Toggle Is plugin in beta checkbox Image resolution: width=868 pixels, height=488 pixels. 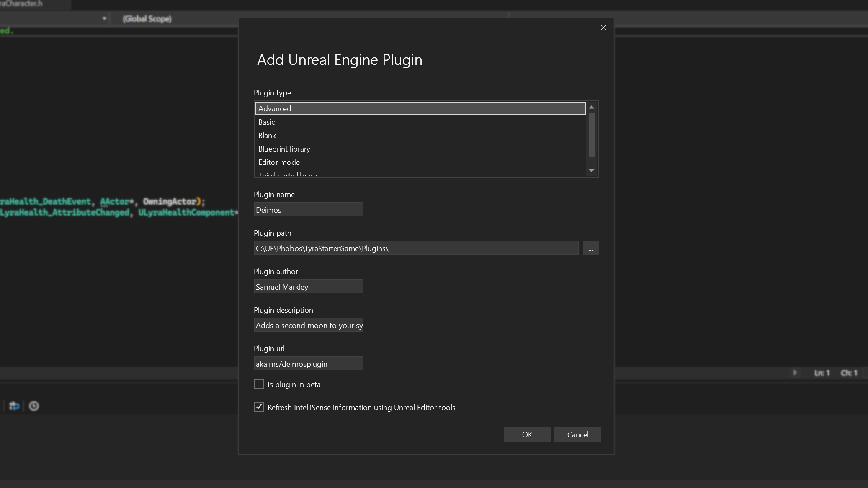tap(259, 384)
